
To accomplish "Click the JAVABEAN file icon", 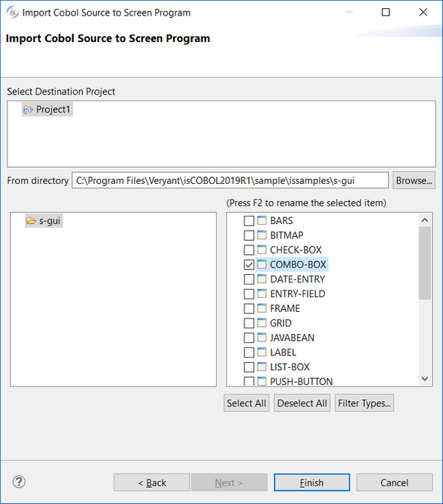I will (x=262, y=338).
